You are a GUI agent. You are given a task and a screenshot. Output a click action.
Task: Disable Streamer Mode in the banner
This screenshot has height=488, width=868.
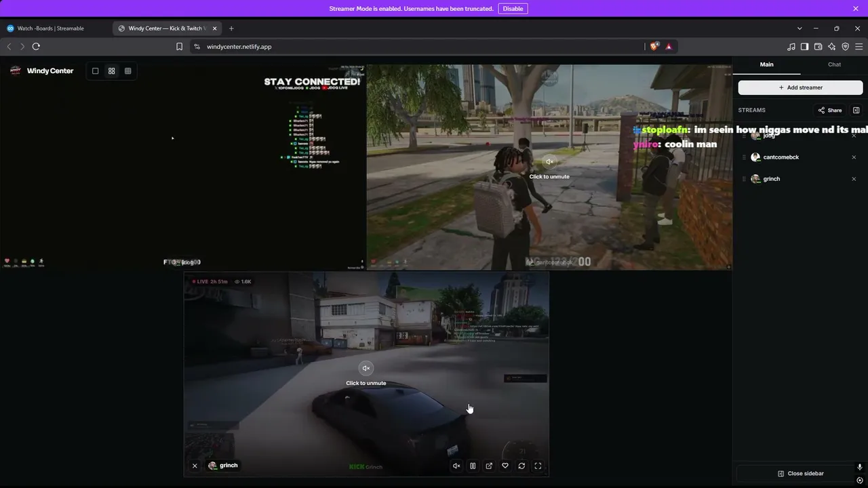513,9
